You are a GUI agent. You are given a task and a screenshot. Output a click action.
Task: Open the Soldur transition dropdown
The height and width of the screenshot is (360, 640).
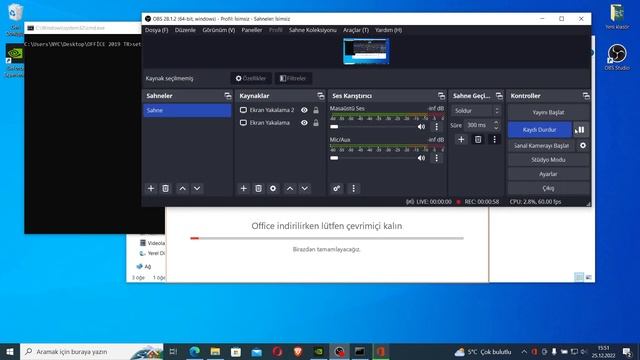(x=476, y=111)
